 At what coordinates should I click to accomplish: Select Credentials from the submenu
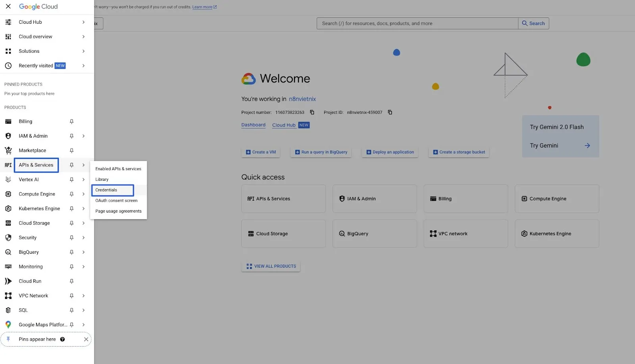click(x=118, y=190)
